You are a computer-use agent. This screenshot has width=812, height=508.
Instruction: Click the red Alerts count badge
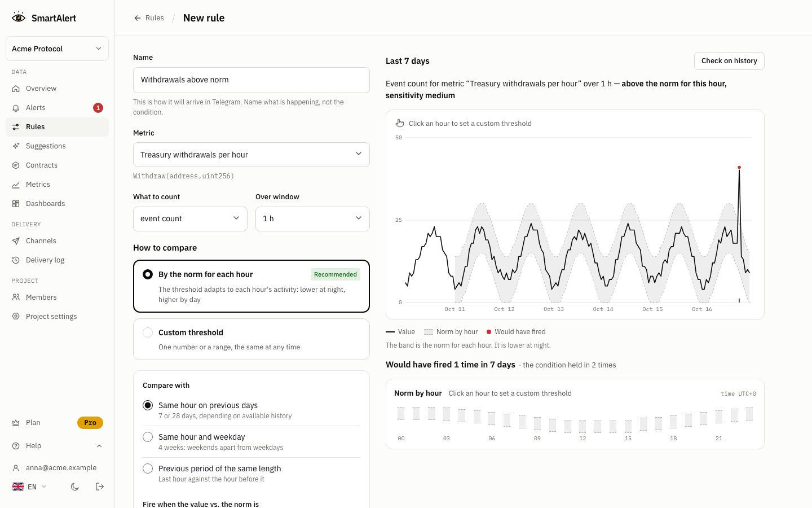pyautogui.click(x=98, y=108)
